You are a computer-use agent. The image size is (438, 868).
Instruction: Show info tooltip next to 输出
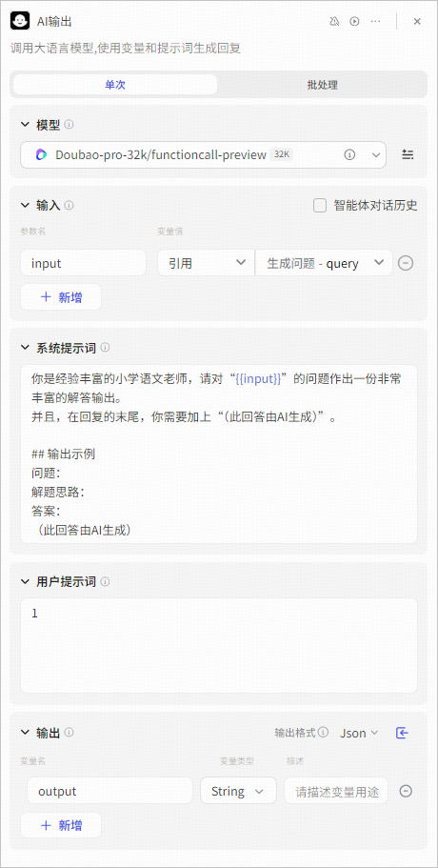(x=69, y=733)
